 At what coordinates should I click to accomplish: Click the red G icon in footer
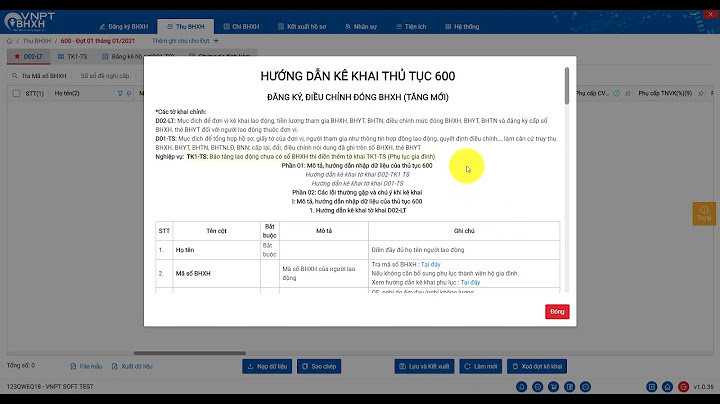coord(683,387)
